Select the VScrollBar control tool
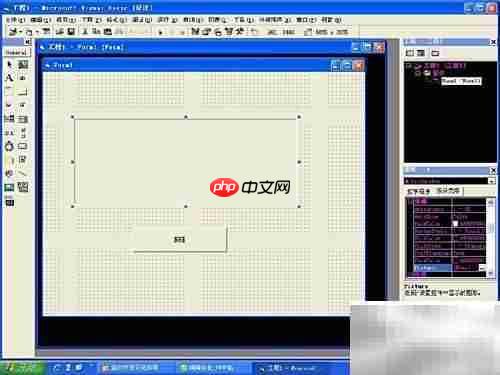This screenshot has height=375, width=500. pos(23,132)
